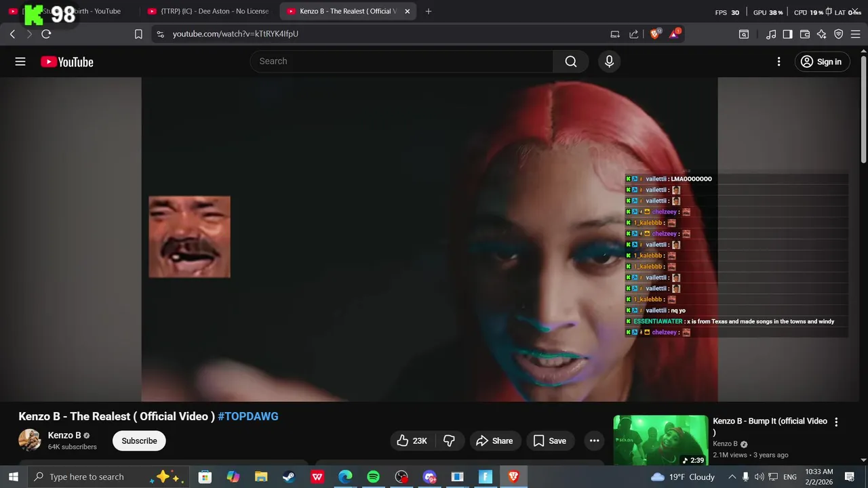This screenshot has width=868, height=488.
Task: Bookmark this page in the address bar
Action: tap(138, 34)
